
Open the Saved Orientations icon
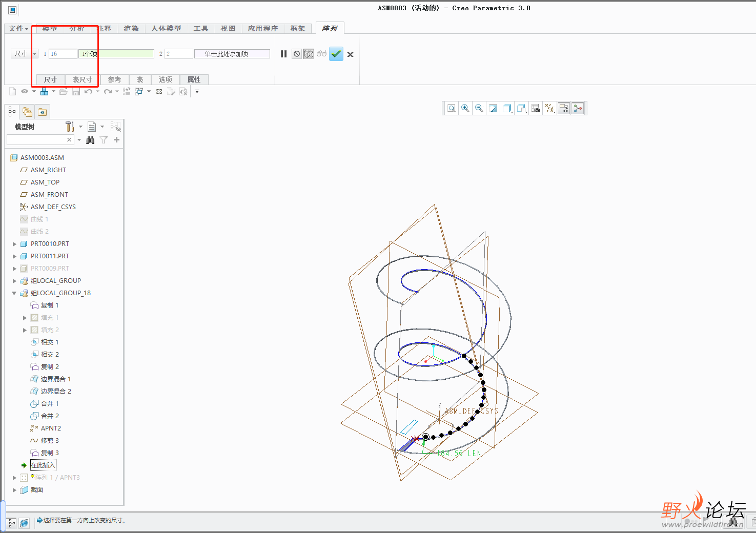[x=522, y=108]
